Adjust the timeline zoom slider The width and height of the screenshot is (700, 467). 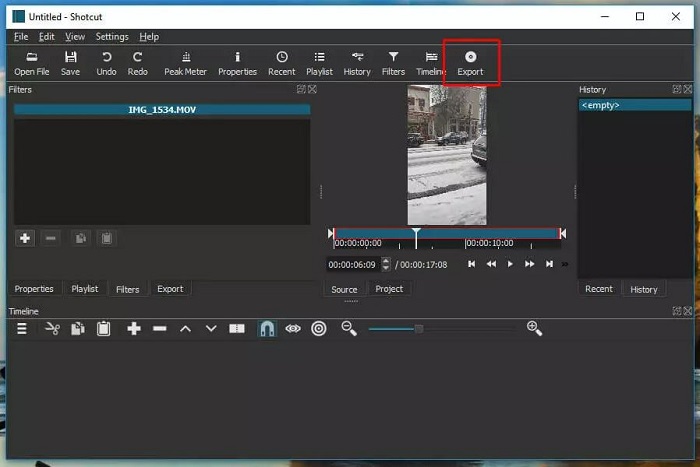click(419, 328)
